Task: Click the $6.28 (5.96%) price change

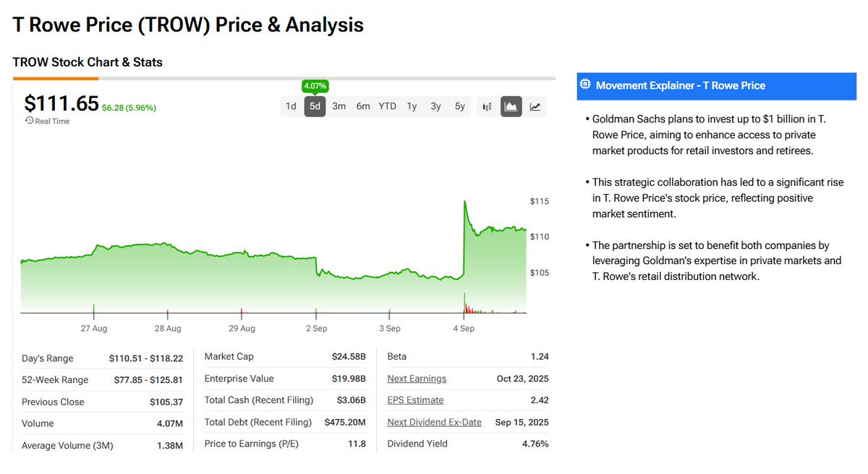Action: point(129,108)
